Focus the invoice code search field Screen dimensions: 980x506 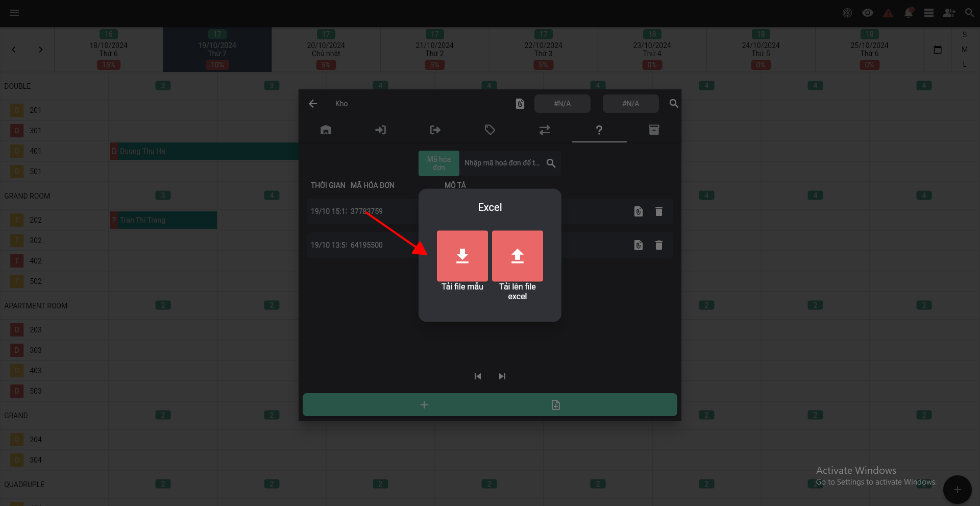pyautogui.click(x=502, y=163)
